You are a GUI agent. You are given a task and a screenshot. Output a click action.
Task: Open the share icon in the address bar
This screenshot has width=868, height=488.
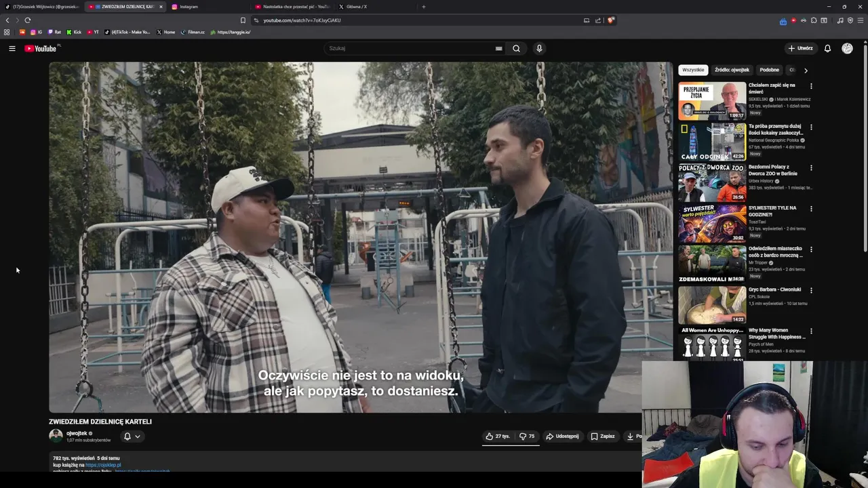click(x=598, y=20)
